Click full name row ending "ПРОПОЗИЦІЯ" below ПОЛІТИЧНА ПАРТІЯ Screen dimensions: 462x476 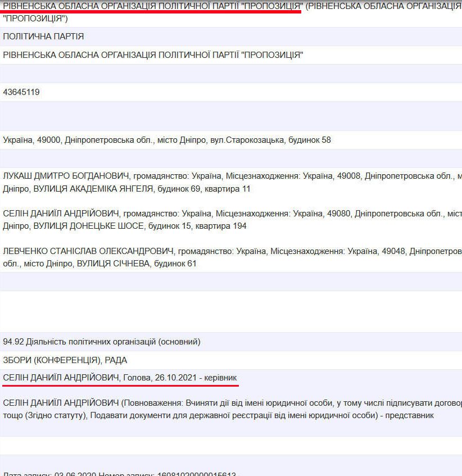pos(153,55)
